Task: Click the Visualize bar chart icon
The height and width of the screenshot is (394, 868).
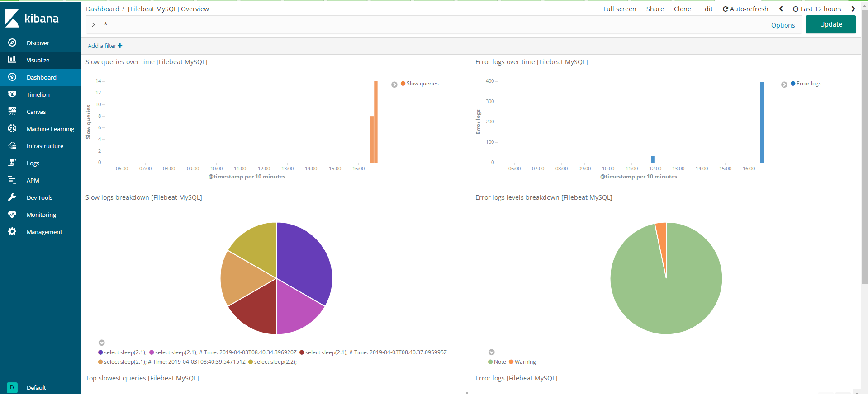Action: [12, 60]
